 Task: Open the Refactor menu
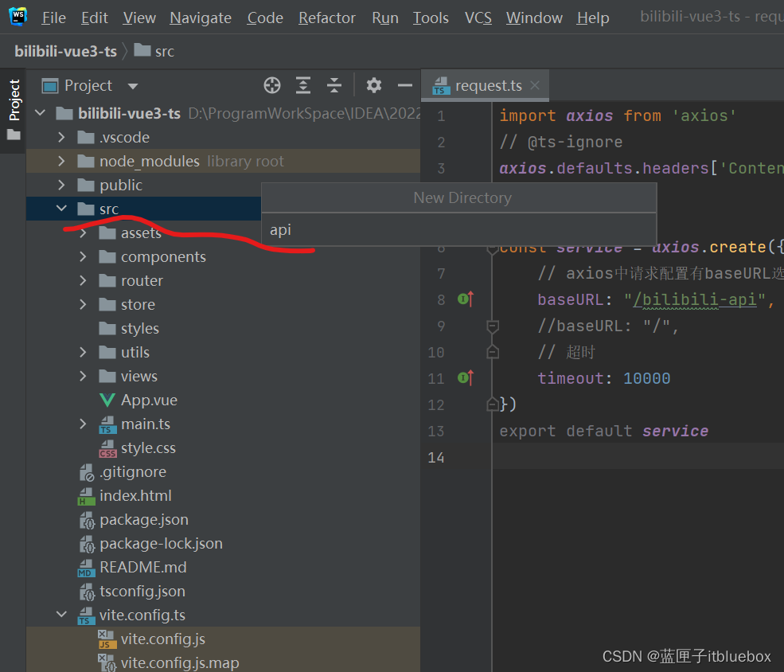(x=327, y=18)
